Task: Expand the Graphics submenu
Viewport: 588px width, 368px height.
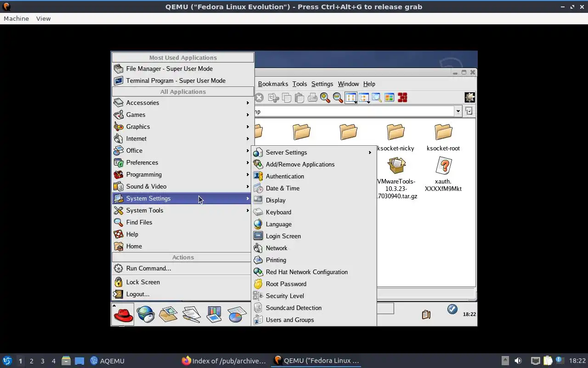Action: (182, 126)
